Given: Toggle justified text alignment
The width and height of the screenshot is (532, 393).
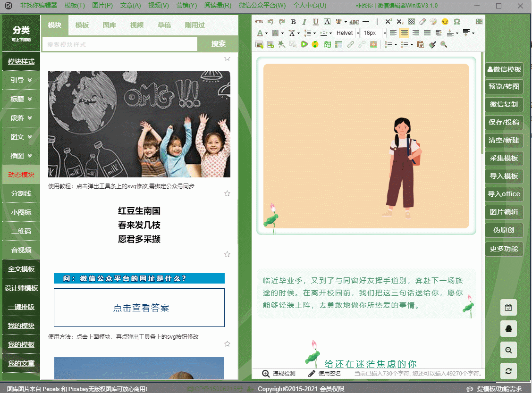Looking at the screenshot, I should [x=427, y=33].
